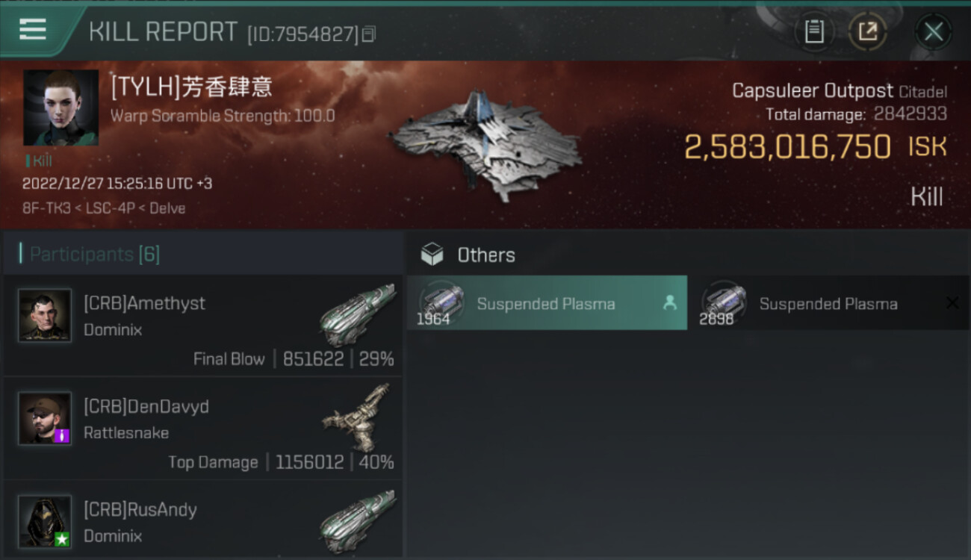Open Amethyst pilot portrait
The width and height of the screenshot is (971, 560).
pos(45,316)
